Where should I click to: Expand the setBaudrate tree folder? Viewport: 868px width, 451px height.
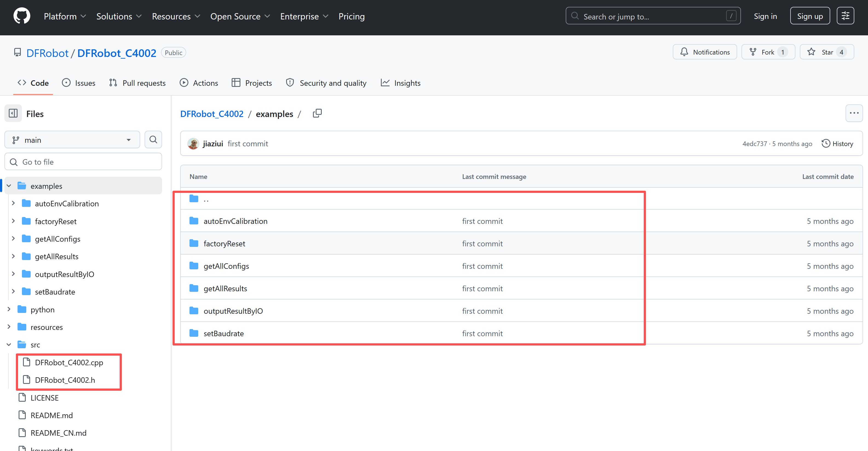coord(13,292)
